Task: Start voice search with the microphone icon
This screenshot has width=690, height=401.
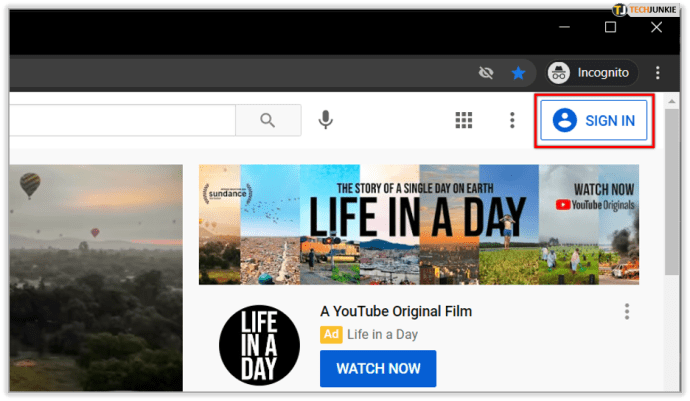Action: (x=326, y=120)
